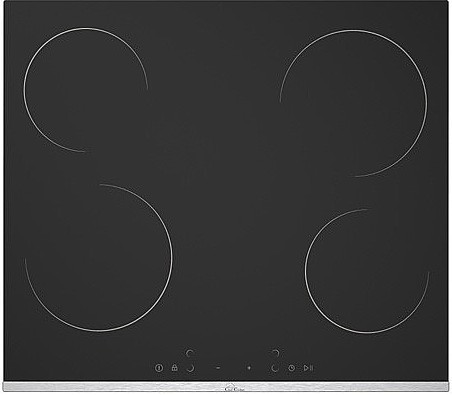Click the rear-left cooking zone ring

(85, 90)
